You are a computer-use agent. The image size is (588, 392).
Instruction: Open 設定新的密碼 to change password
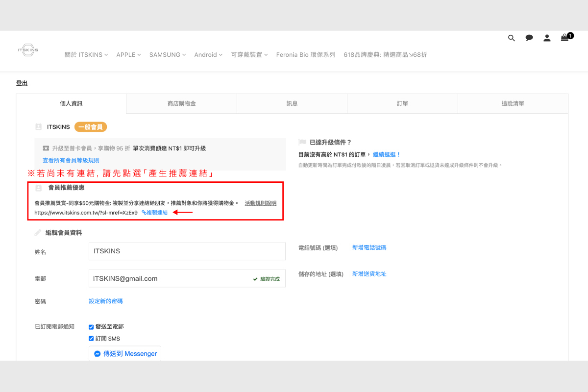[105, 301]
